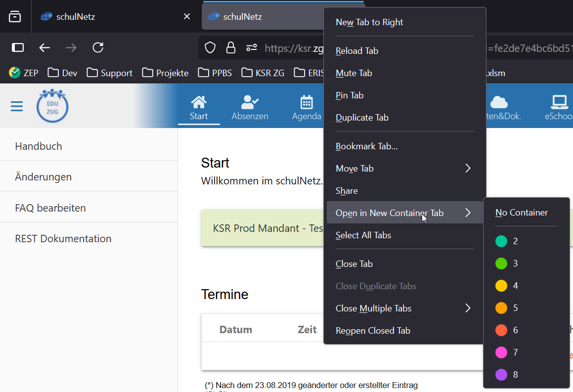
Task: Choose Duplicate Tab from context menu
Action: click(405, 118)
